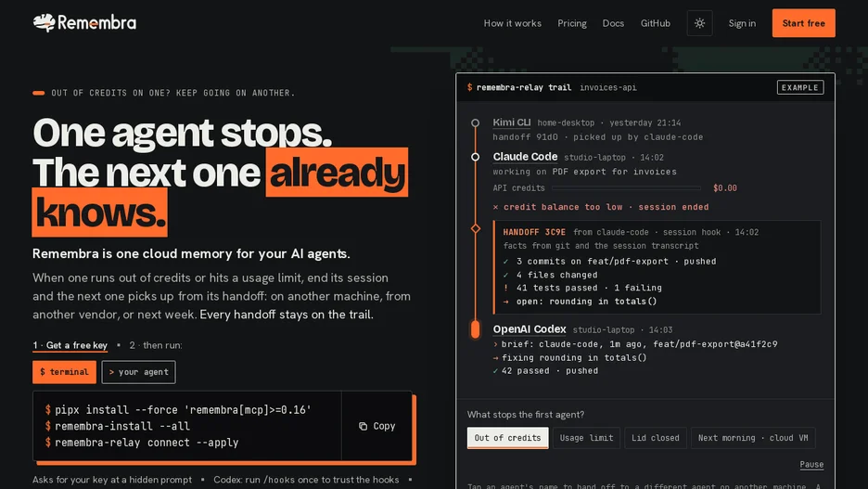Click 'open: rounding in totals()' row
Screen dimensions: 868x489
(x=580, y=302)
